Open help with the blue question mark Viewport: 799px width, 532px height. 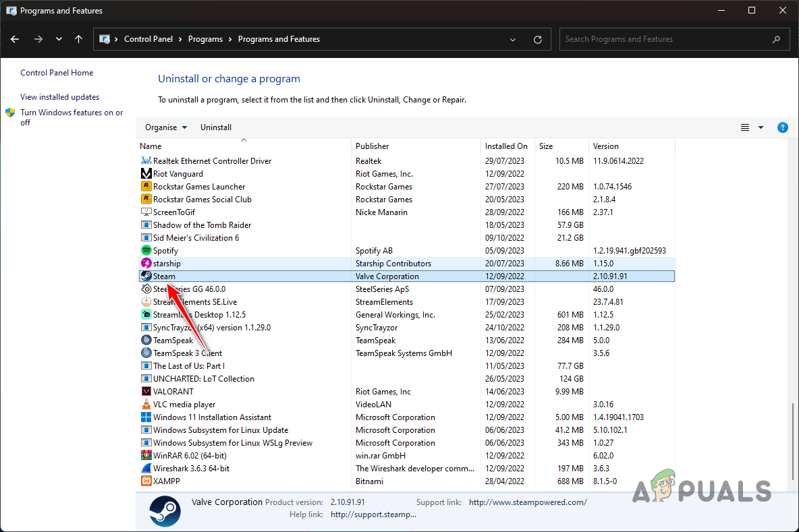(x=782, y=127)
